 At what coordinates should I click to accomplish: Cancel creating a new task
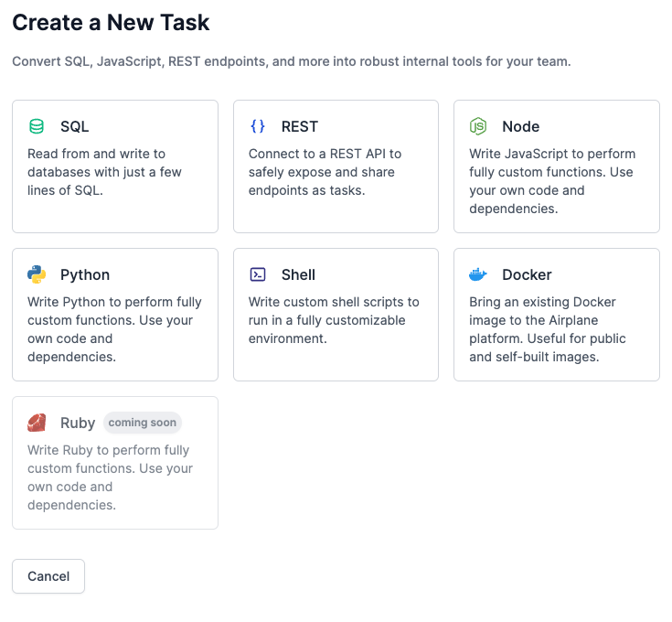48,576
